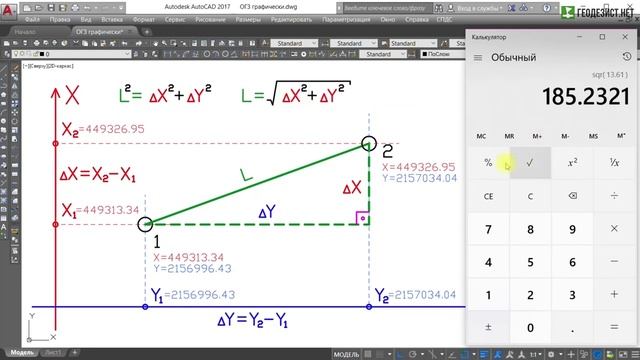Screen dimensions: 640x360
Task: Open the ПоСлою color dropdown
Action: [443, 54]
